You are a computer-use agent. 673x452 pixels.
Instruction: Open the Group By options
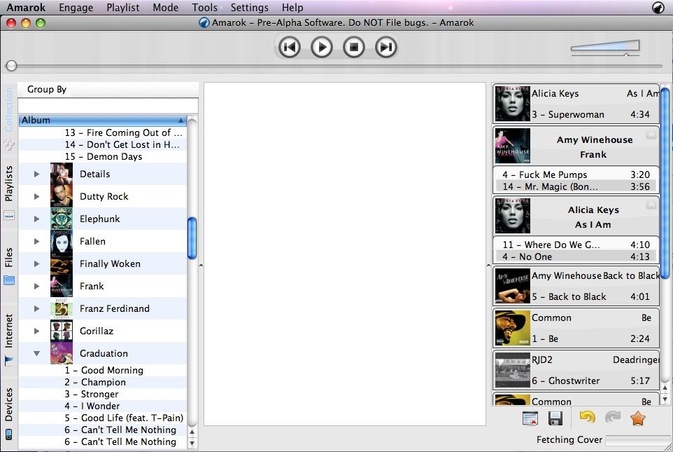pyautogui.click(x=47, y=89)
